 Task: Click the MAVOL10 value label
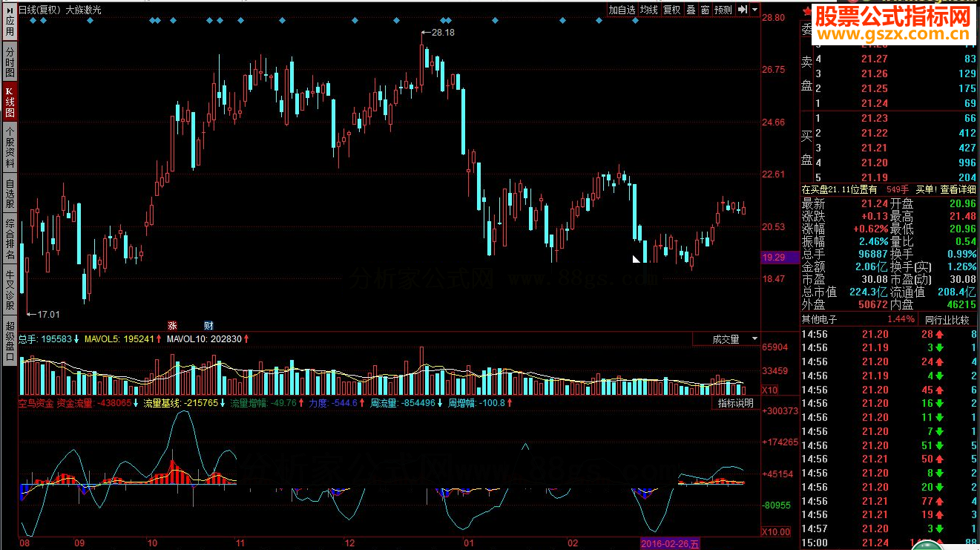[205, 339]
